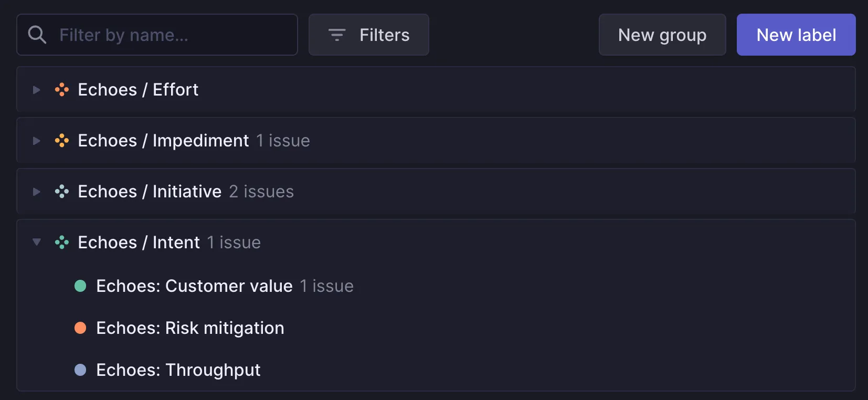Click the Echoes / Initiative group name
The image size is (868, 400).
click(x=150, y=192)
